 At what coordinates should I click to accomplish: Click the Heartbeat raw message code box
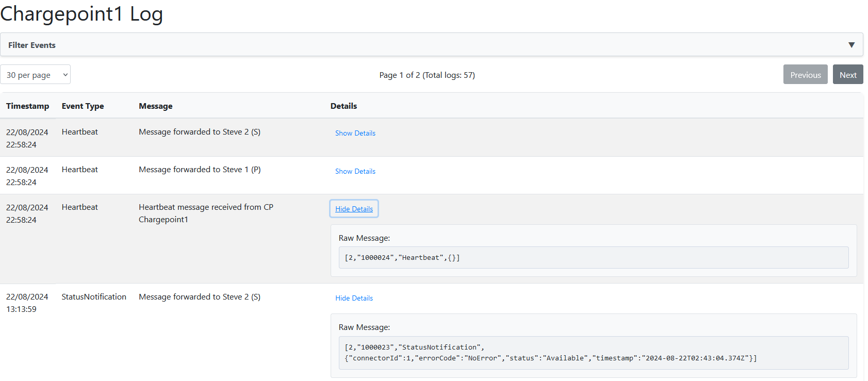(594, 257)
